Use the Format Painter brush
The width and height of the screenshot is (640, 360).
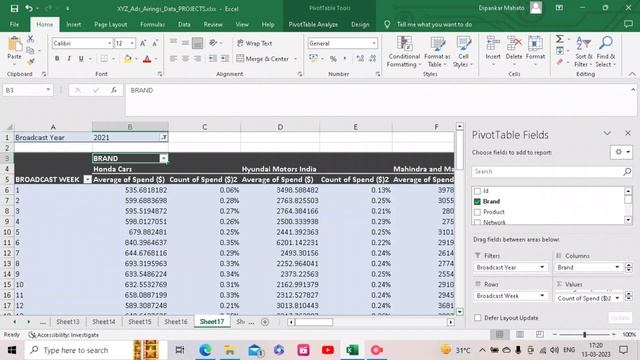click(x=31, y=62)
